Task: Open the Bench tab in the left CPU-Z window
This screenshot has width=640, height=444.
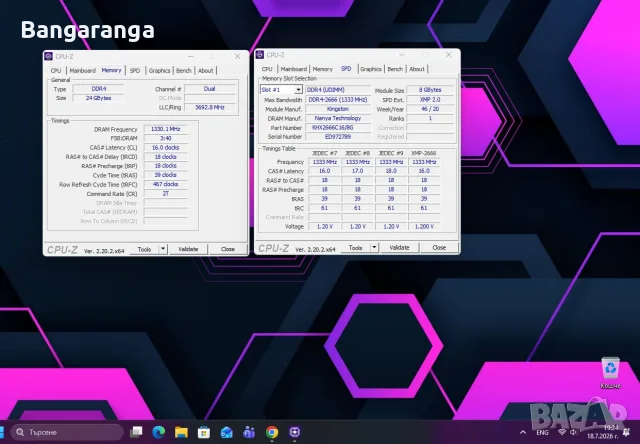Action: (x=184, y=71)
